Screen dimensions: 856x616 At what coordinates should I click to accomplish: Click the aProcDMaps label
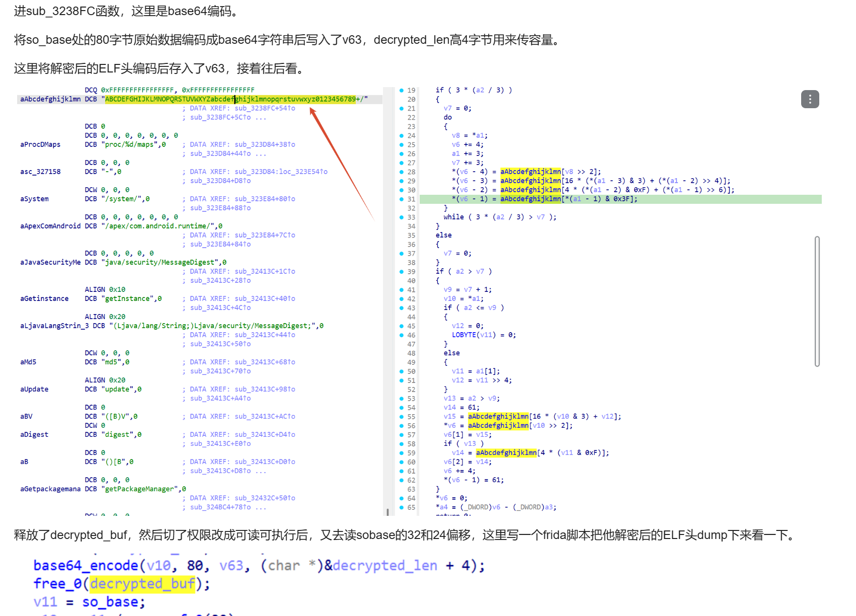(x=40, y=144)
